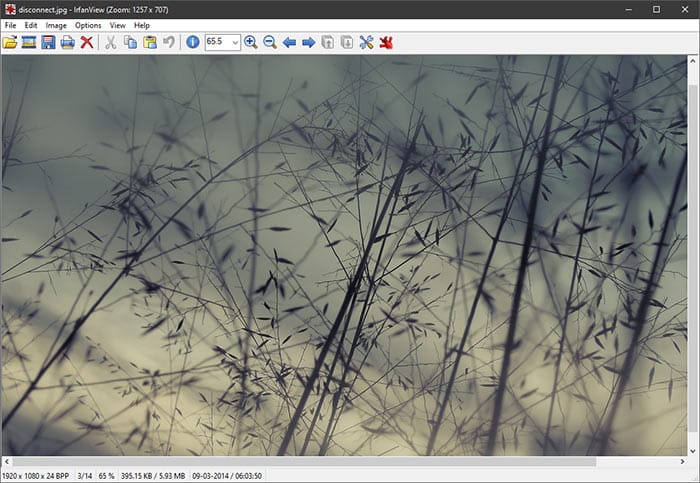The height and width of the screenshot is (483, 700).
Task: Open the Options menu
Action: (x=88, y=25)
